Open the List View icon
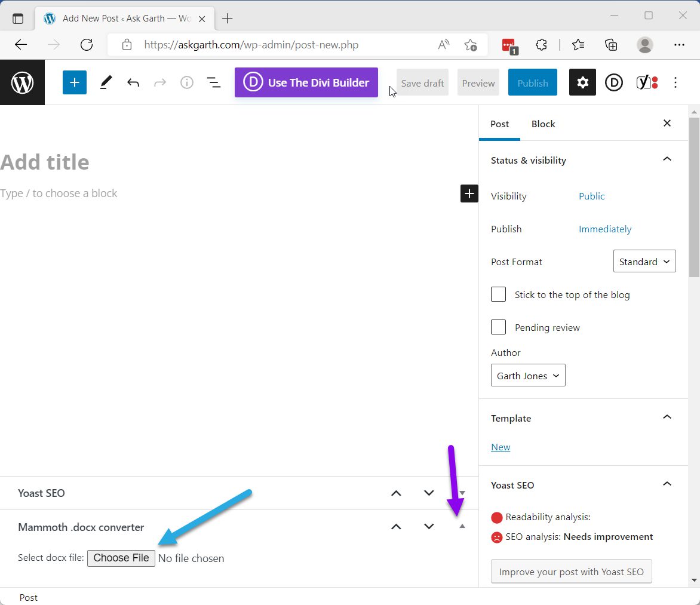Viewport: 700px width, 605px height. click(214, 82)
